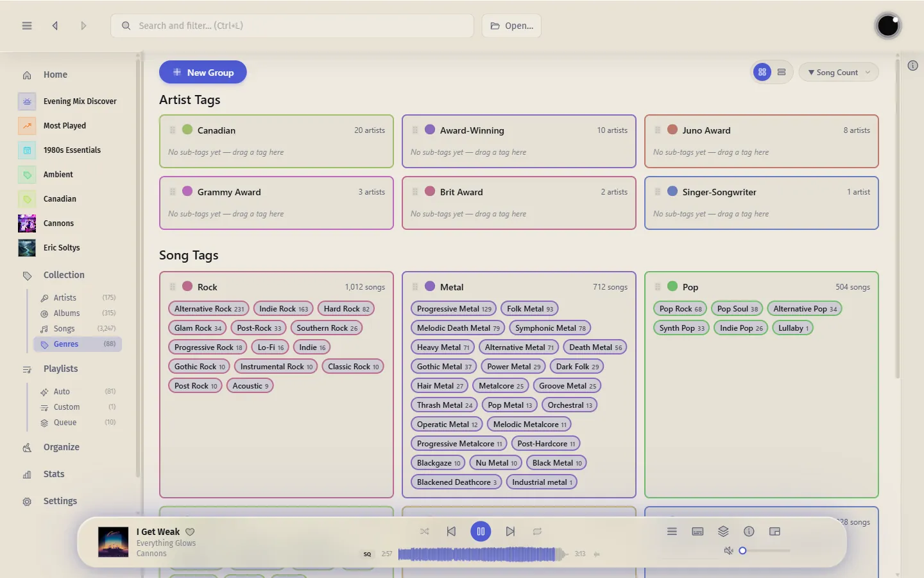The width and height of the screenshot is (924, 578).
Task: Skip to the previous track
Action: [451, 531]
